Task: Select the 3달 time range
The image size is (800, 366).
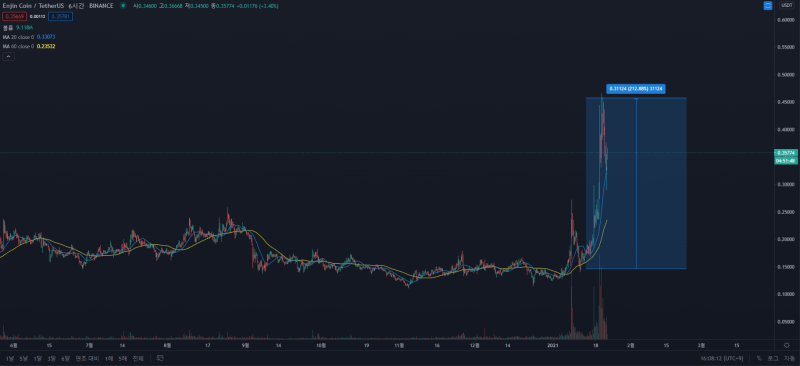Action: click(x=52, y=358)
